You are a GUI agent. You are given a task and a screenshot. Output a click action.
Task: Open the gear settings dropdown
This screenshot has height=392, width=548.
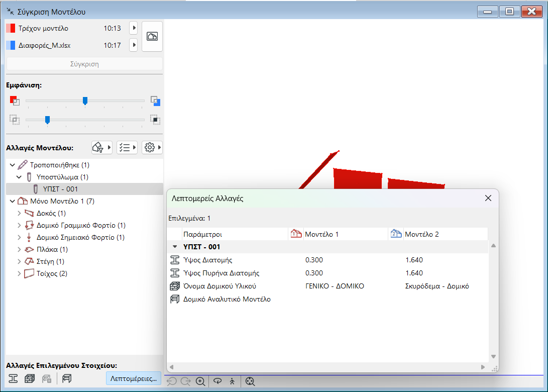[152, 148]
